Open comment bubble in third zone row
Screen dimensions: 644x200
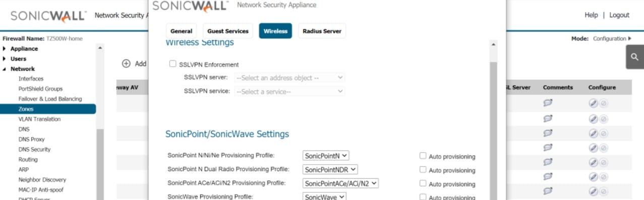click(548, 133)
